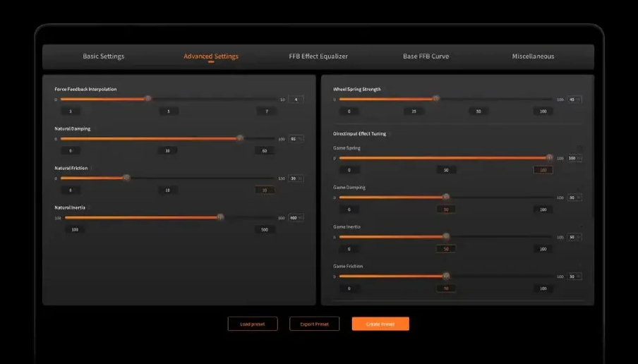Choose preset 500 for Natural Inertia
This screenshot has height=364, width=638.
(x=265, y=229)
